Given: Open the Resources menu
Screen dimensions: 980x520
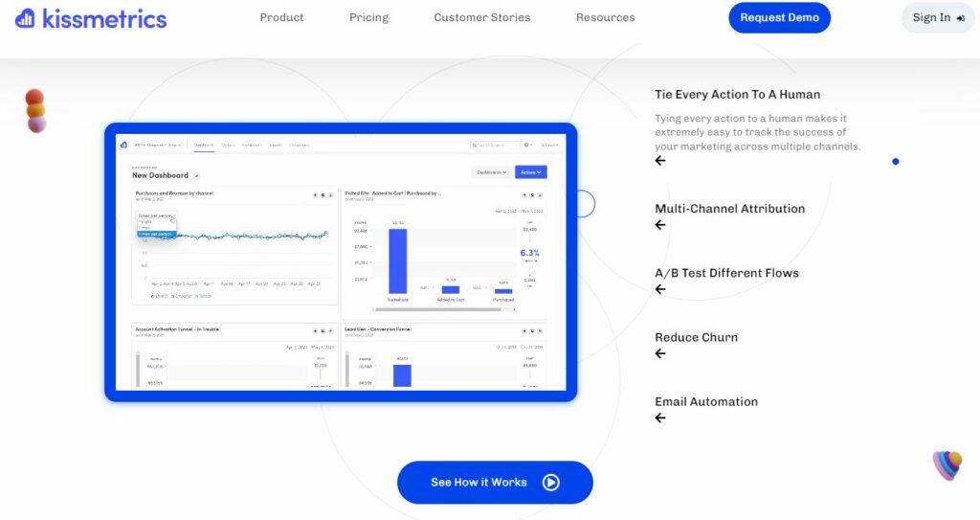Looking at the screenshot, I should [605, 17].
